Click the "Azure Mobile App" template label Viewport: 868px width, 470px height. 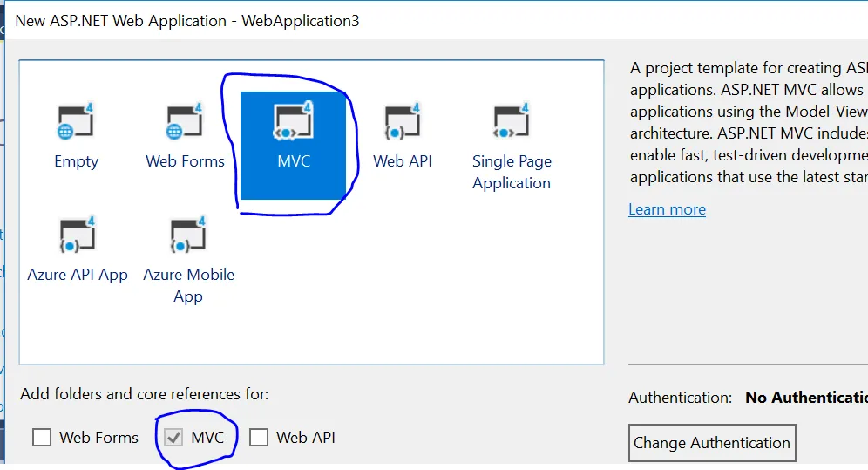pyautogui.click(x=188, y=285)
